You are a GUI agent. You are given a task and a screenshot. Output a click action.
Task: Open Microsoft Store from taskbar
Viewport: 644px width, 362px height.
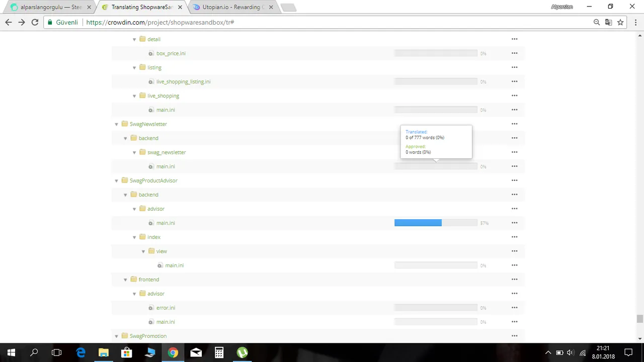coord(126,352)
